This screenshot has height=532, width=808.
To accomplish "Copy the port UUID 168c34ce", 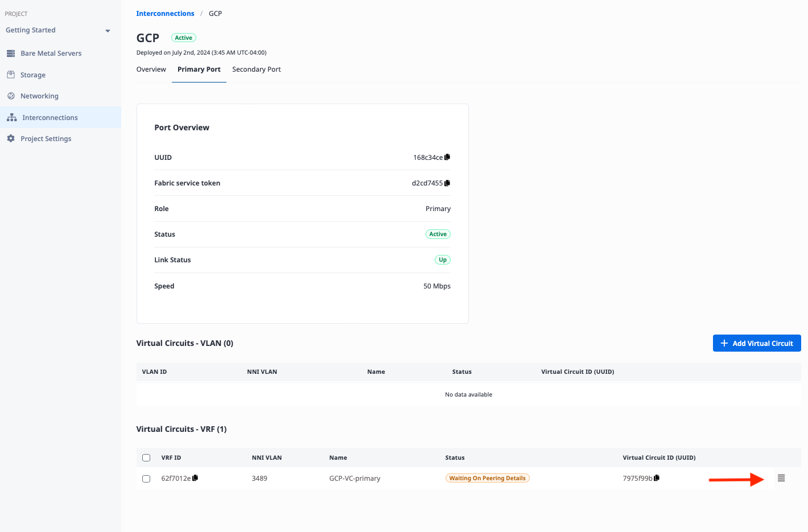I will [447, 157].
